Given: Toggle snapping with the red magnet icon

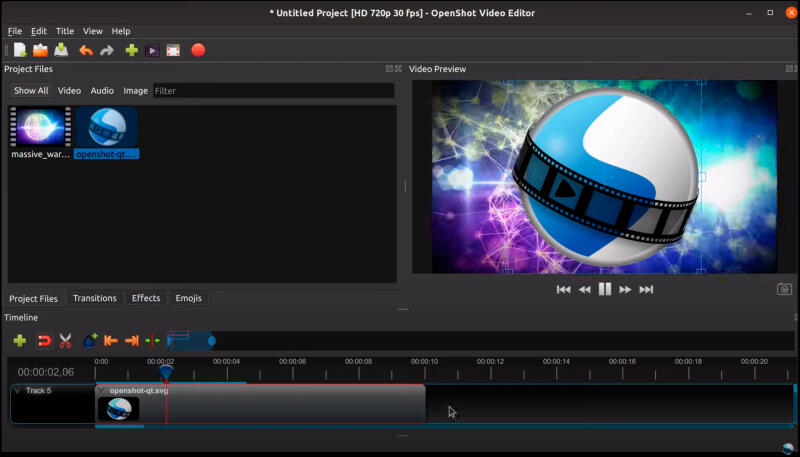Looking at the screenshot, I should point(44,341).
